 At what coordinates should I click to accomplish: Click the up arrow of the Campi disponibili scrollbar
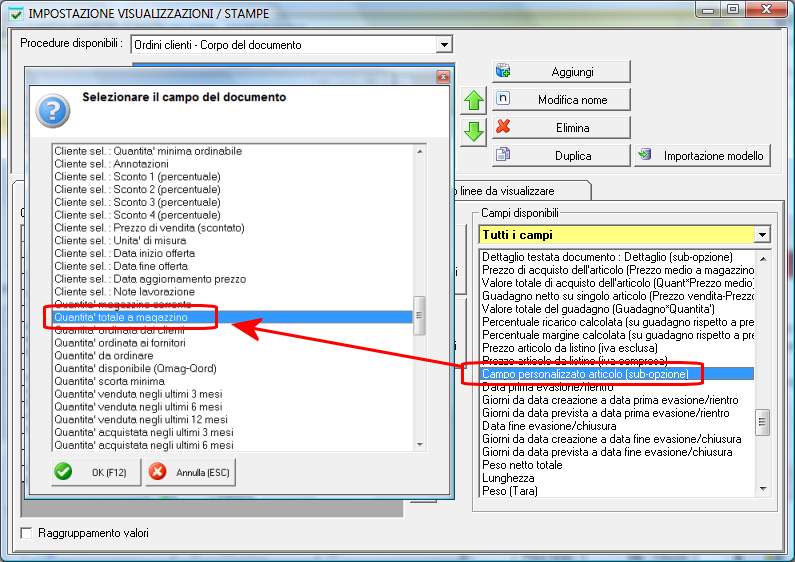(763, 259)
